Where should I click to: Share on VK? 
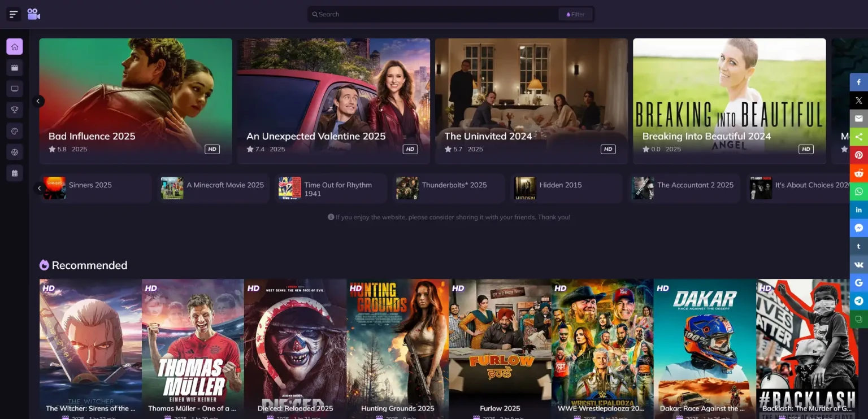click(859, 264)
